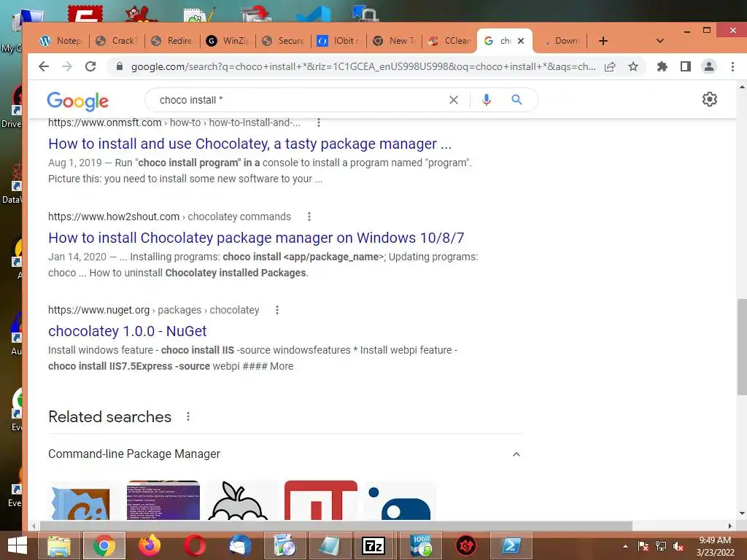Switch to the WinZip tab

click(228, 41)
